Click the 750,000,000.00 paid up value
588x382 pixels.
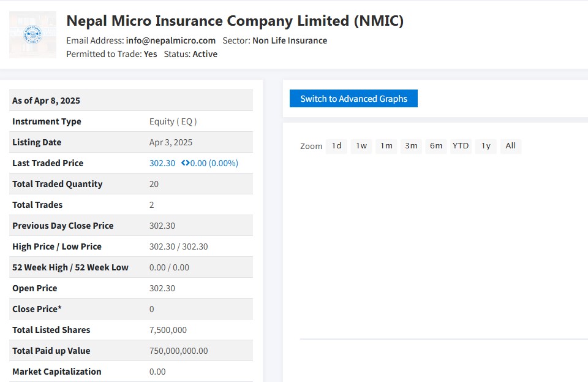point(178,351)
